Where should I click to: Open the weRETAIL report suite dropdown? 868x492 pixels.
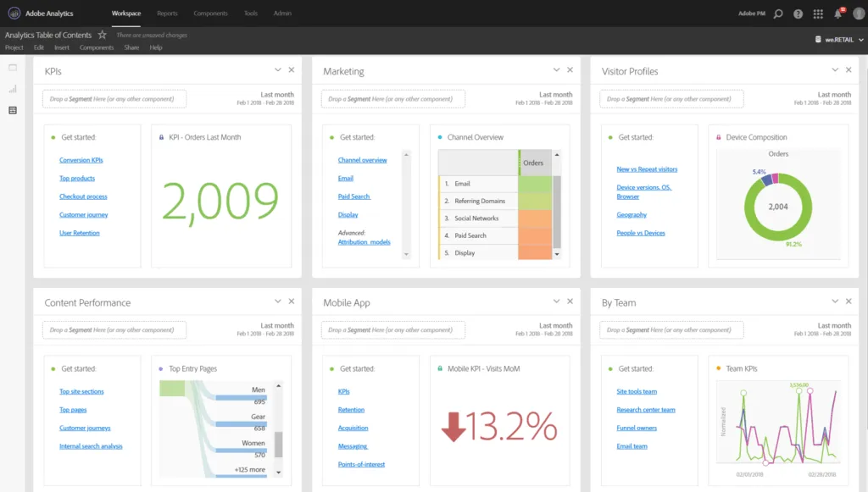pyautogui.click(x=839, y=40)
